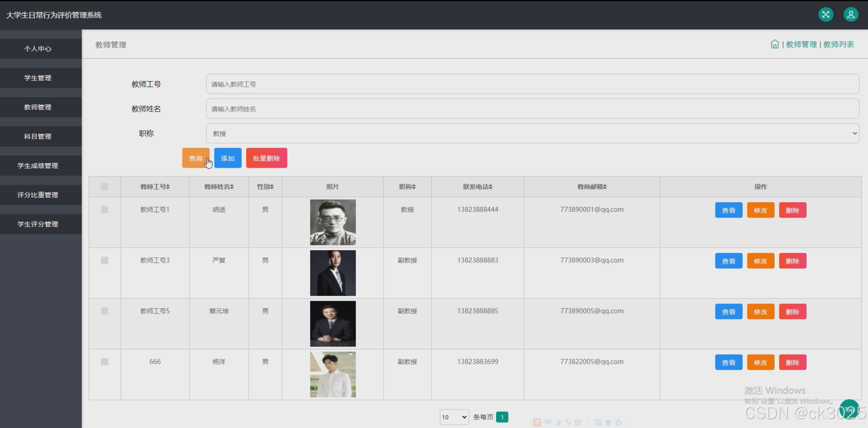Viewport: 868px width, 428px height.
Task: Check the row checkbox for 胡适
Action: tap(105, 210)
